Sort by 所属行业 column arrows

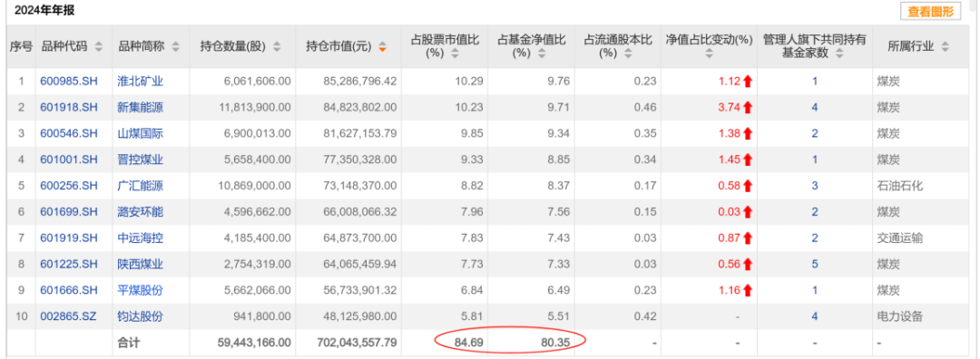click(x=945, y=47)
